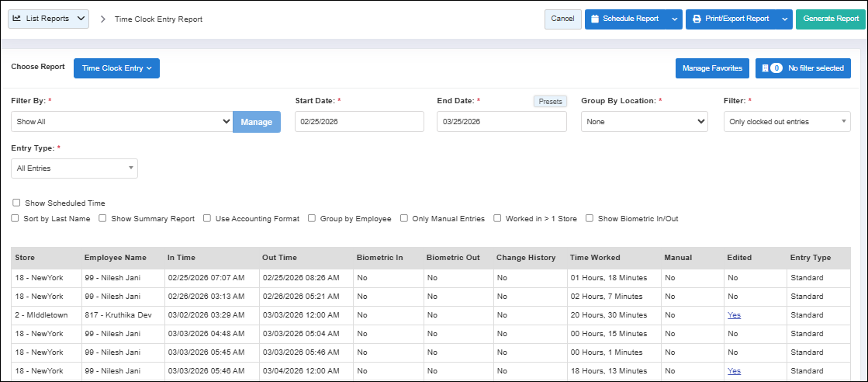Enable Show Scheduled Time checkbox
This screenshot has width=868, height=382.
pos(16,203)
